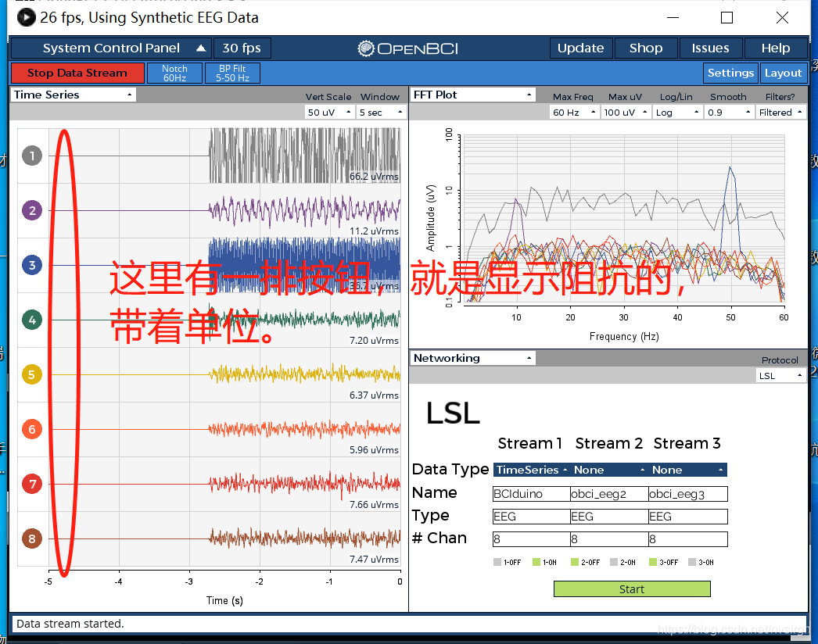
Task: Open the FFT Plot widget selector dropdown
Action: (x=472, y=95)
